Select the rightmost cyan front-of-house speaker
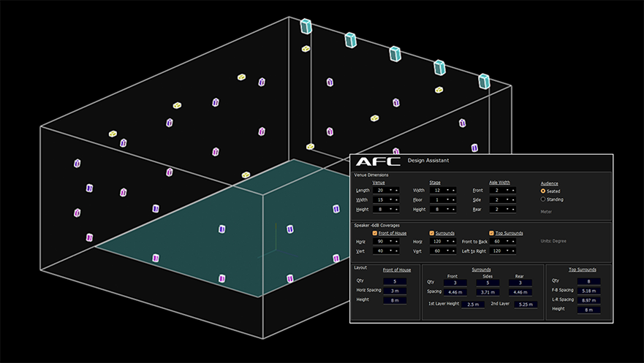 484,81
